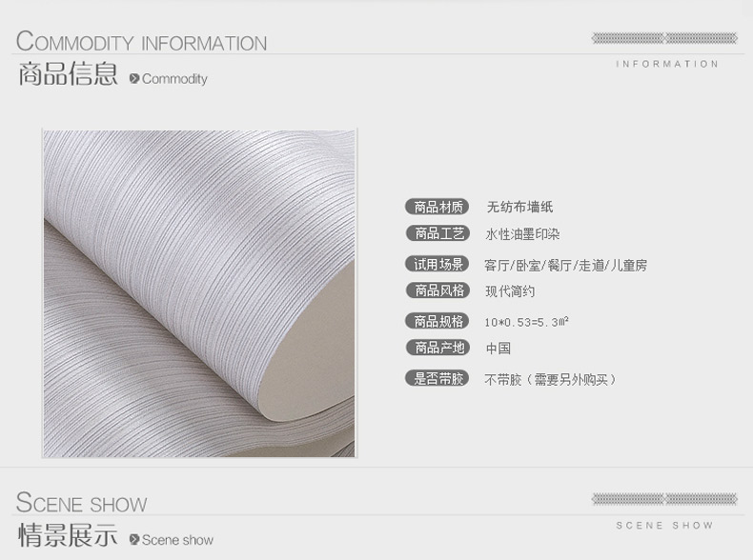Click the arrow icon beside Scene show
Screen dimensions: 753x560
[134, 539]
